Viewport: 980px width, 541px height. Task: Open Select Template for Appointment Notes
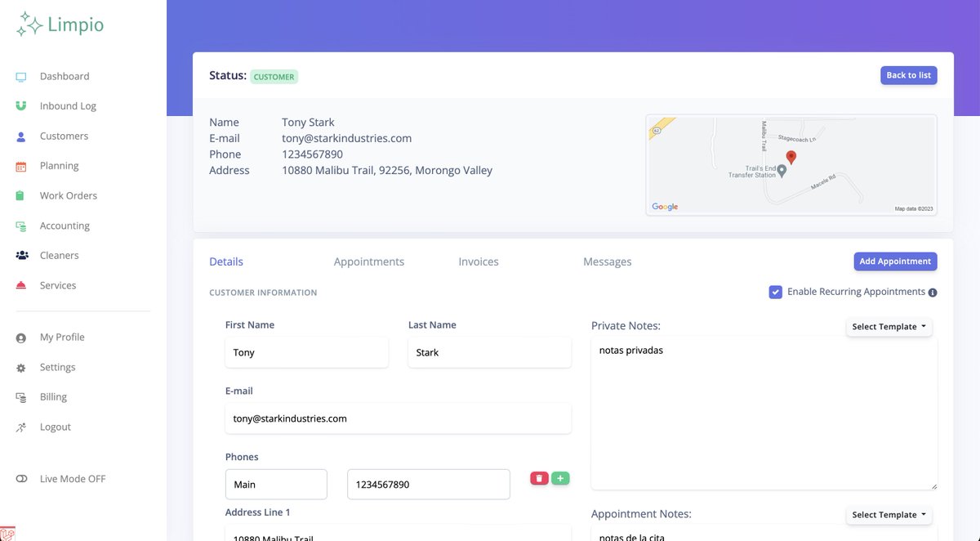[889, 514]
